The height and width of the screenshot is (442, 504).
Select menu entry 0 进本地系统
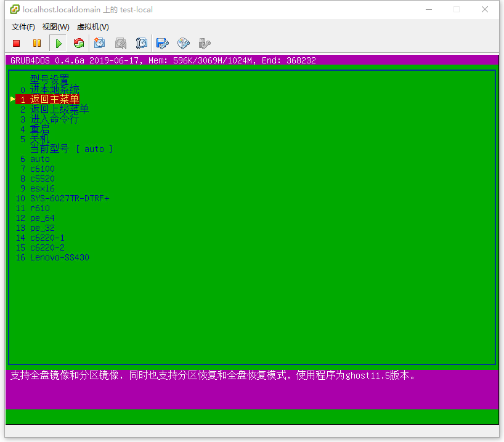[49, 90]
